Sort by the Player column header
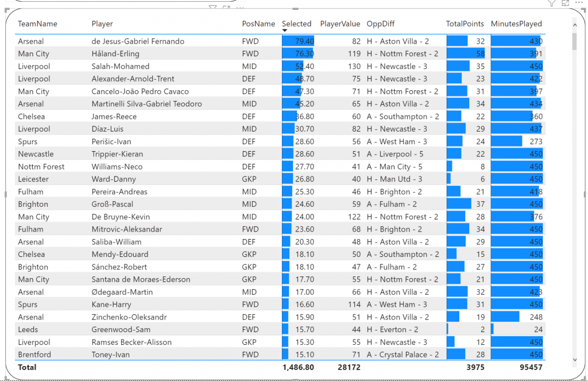The height and width of the screenshot is (381, 588). click(102, 24)
